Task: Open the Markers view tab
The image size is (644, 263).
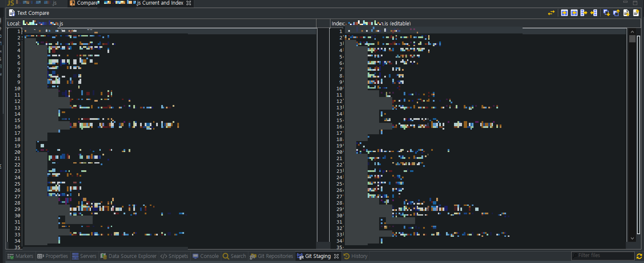Action: [21, 256]
